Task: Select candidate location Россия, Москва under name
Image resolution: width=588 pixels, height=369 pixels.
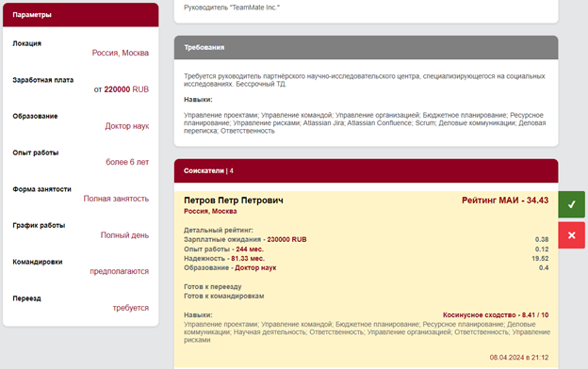Action: coord(210,211)
